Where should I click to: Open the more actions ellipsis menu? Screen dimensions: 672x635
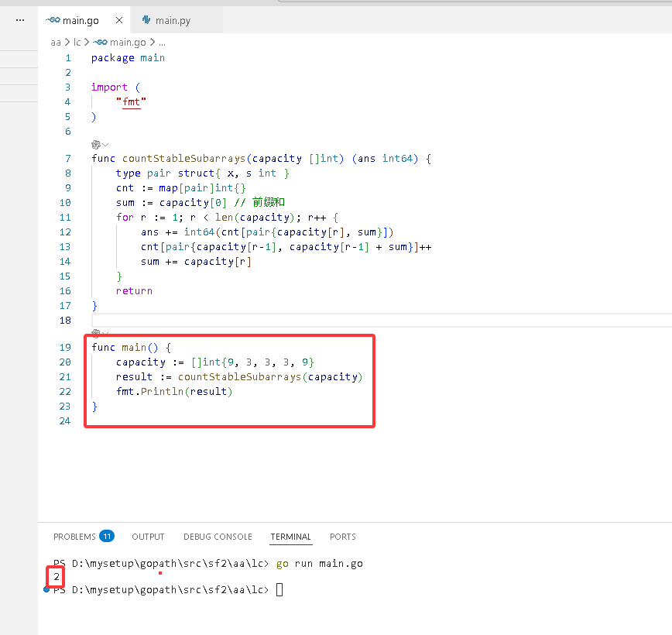coord(19,20)
